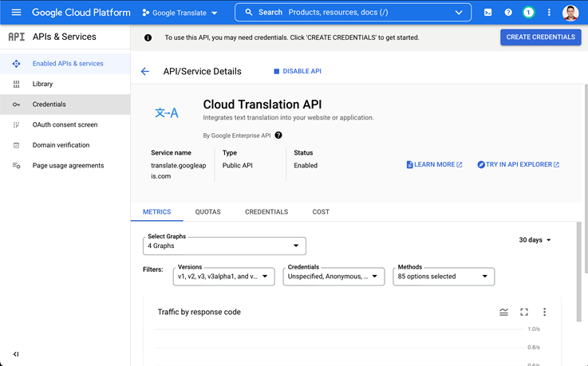The image size is (588, 366).
Task: Open the Select Graphs dropdown
Action: [x=224, y=246]
